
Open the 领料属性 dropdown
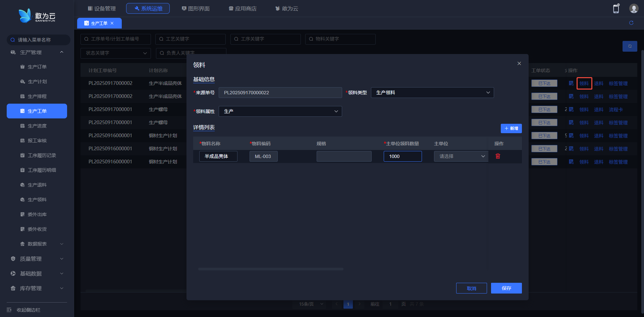click(x=280, y=112)
